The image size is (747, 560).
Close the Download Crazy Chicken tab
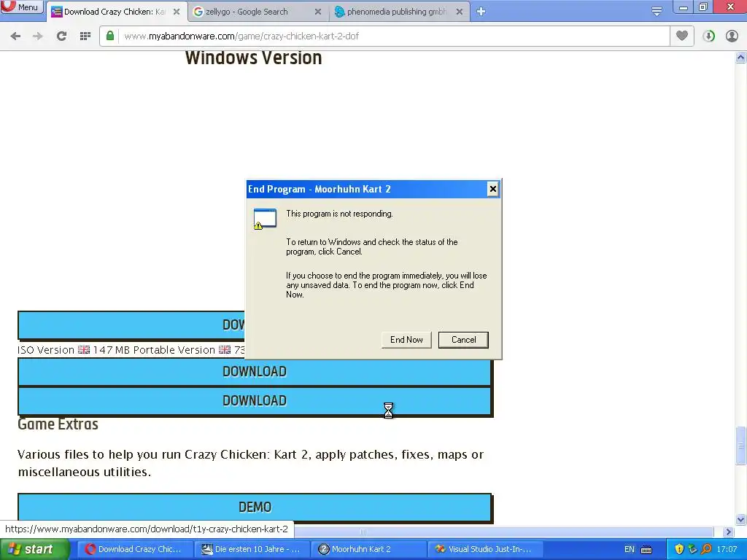pyautogui.click(x=177, y=12)
